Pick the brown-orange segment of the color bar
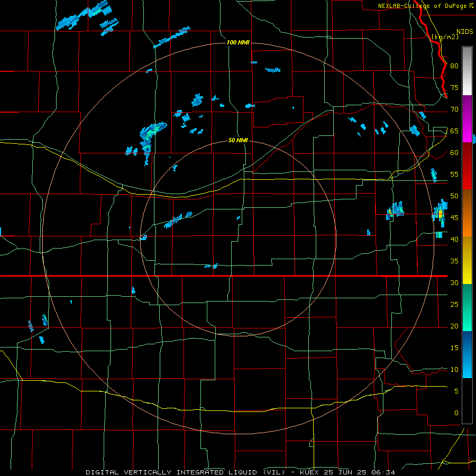This screenshot has width=476, height=476. point(467,213)
